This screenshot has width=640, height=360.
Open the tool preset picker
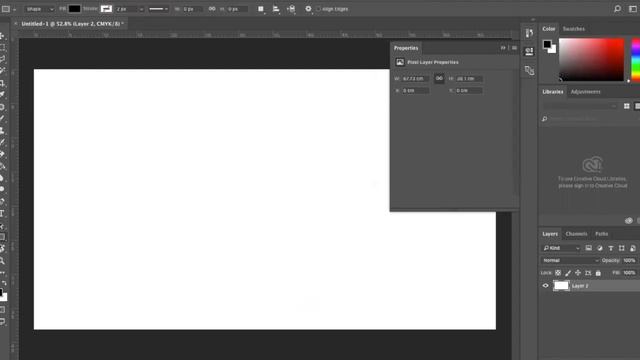pyautogui.click(x=8, y=9)
